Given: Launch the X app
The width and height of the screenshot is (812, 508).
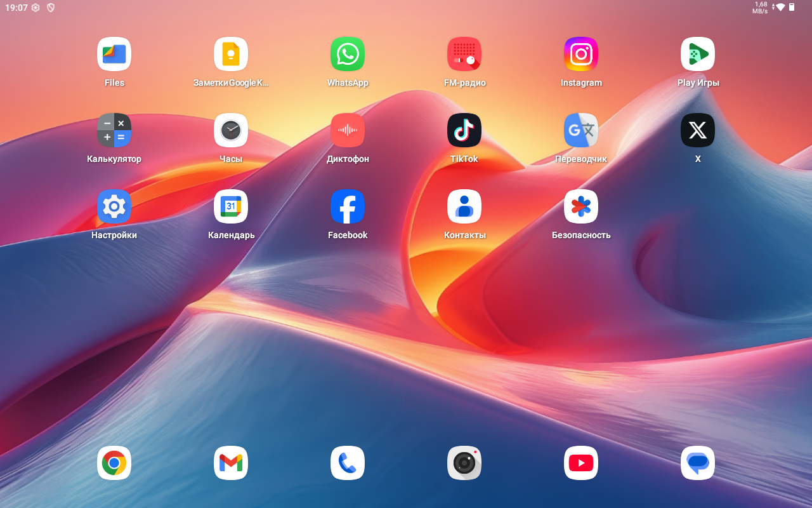Looking at the screenshot, I should pos(698,130).
